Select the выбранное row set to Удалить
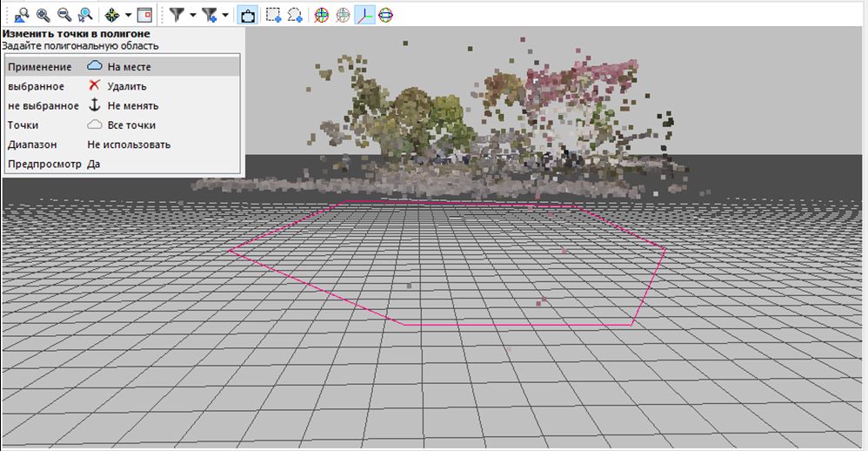This screenshot has height=451, width=868. [x=122, y=86]
